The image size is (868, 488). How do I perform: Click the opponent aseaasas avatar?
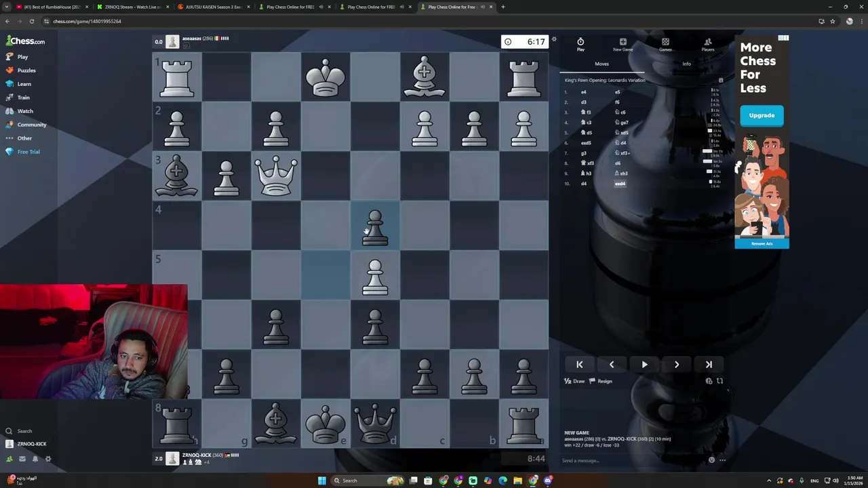172,42
